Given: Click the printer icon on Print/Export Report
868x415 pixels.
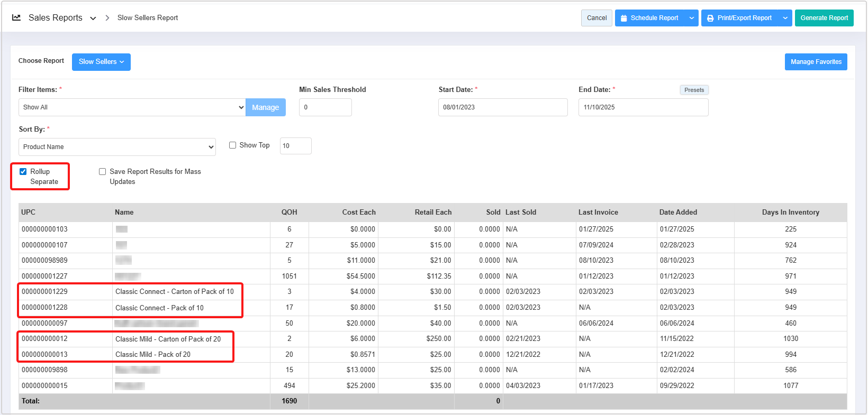Looking at the screenshot, I should [x=710, y=18].
